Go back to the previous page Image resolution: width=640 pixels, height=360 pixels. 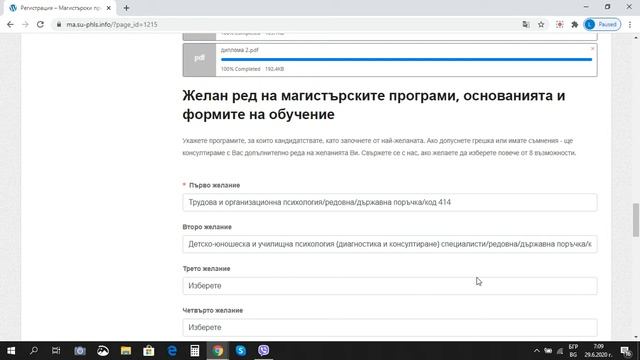coord(10,24)
